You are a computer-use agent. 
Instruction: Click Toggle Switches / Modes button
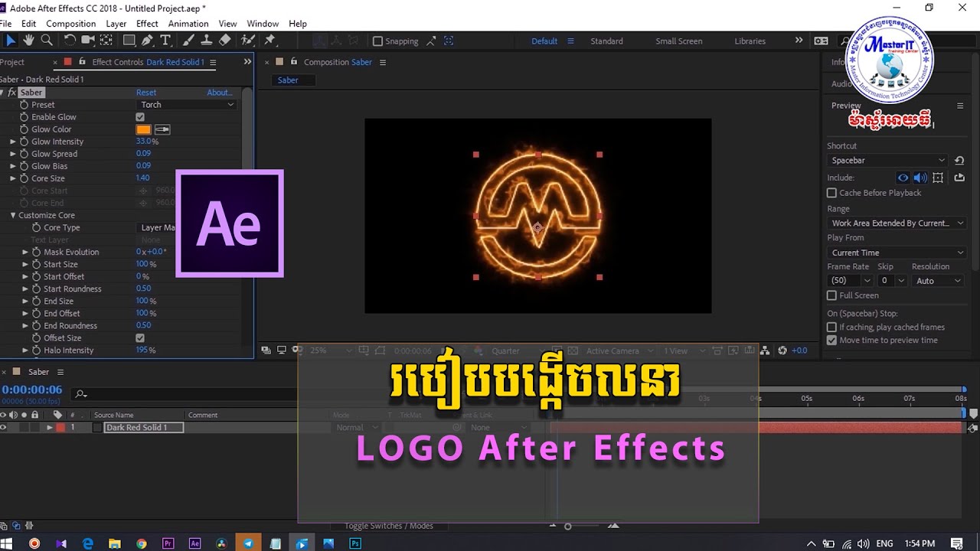coord(389,526)
